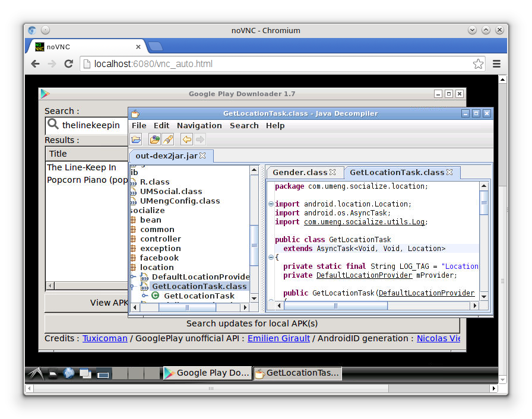Bookmark the page with the star icon
Image resolution: width=532 pixels, height=419 pixels.
pyautogui.click(x=478, y=64)
